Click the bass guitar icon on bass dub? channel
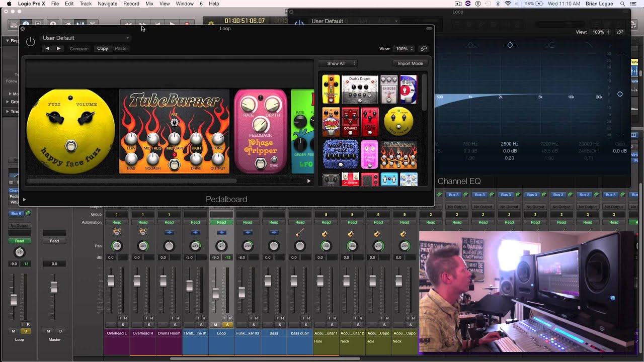The image size is (644, 362). [x=300, y=233]
